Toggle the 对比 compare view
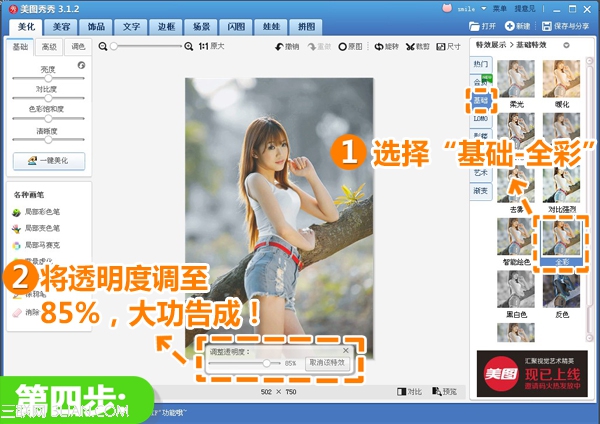This screenshot has height=424, width=600. [x=409, y=391]
